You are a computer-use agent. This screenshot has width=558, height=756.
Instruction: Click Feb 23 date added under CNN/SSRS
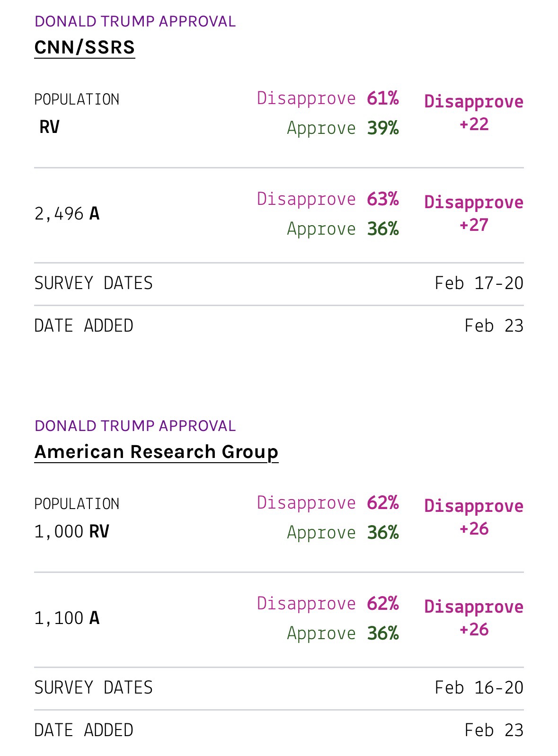pos(494,326)
